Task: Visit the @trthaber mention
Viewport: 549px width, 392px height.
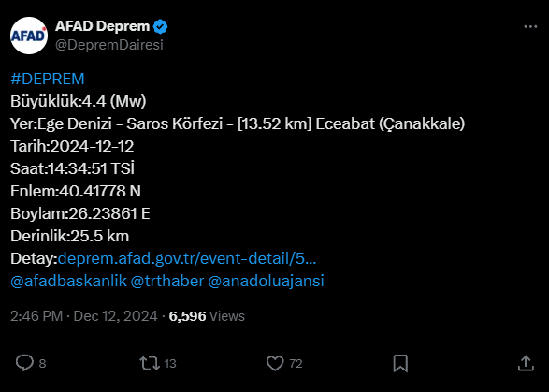Action: 167,281
